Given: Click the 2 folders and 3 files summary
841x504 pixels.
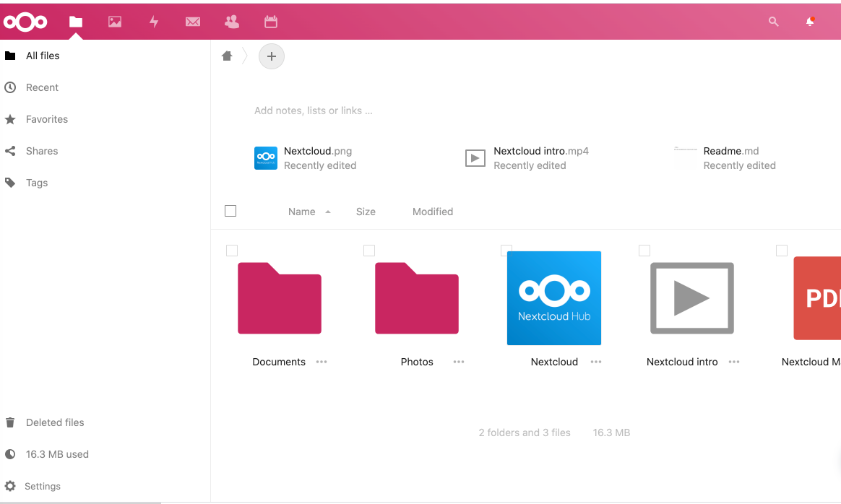Looking at the screenshot, I should [x=525, y=433].
